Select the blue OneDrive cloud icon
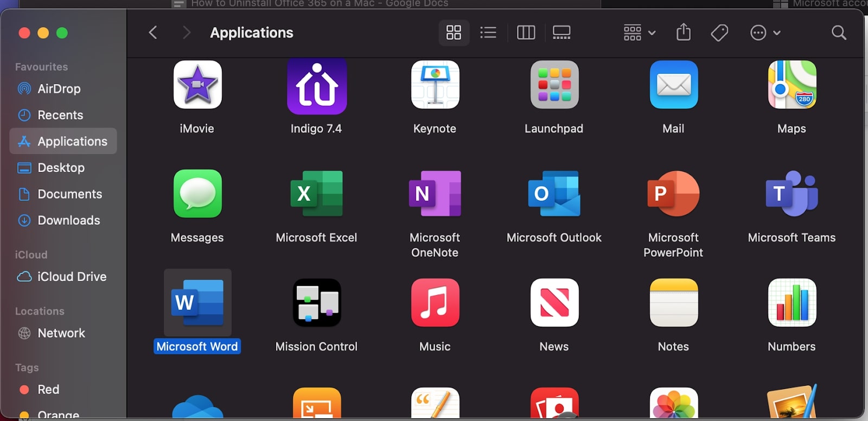 [x=197, y=407]
